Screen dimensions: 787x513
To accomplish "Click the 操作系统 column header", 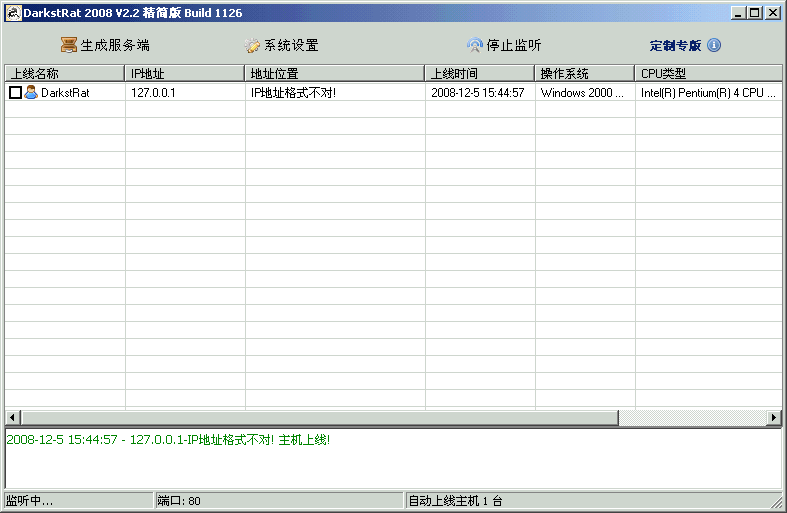I will [585, 74].
